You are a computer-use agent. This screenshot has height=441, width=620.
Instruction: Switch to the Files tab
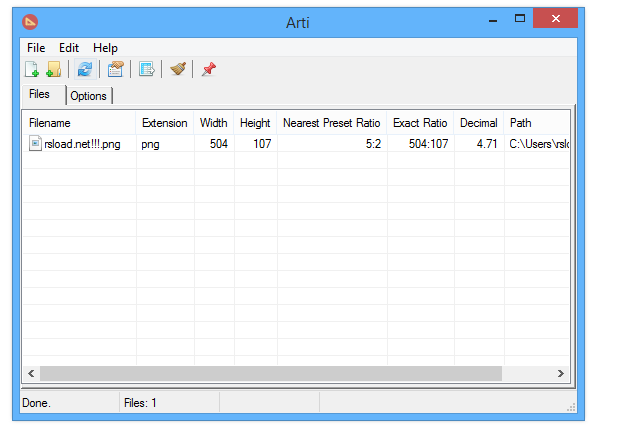pos(40,94)
